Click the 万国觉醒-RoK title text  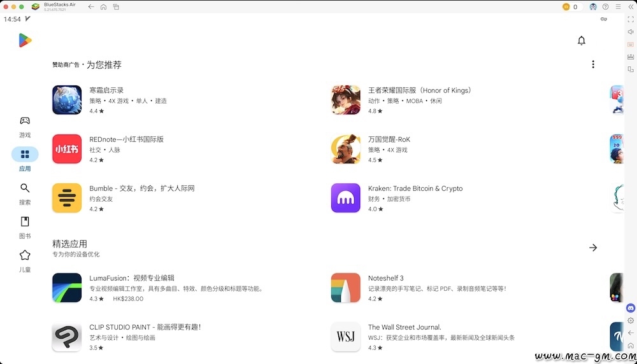coord(389,139)
